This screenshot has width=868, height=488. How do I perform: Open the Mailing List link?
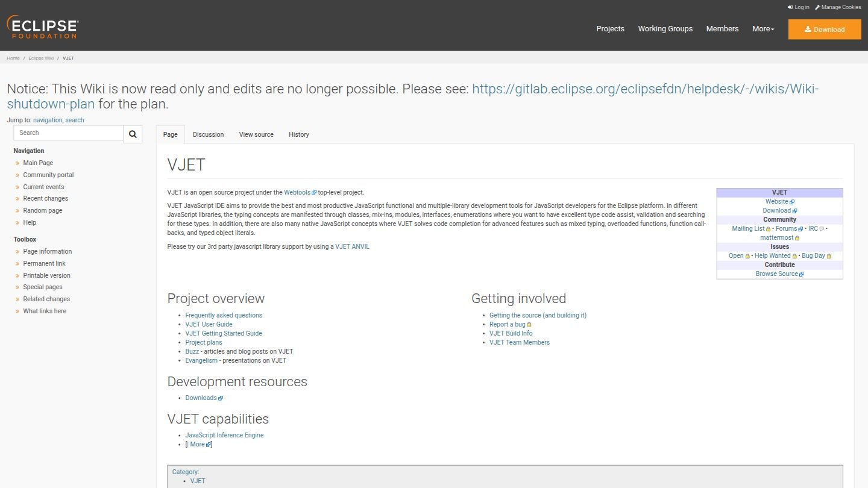point(751,228)
